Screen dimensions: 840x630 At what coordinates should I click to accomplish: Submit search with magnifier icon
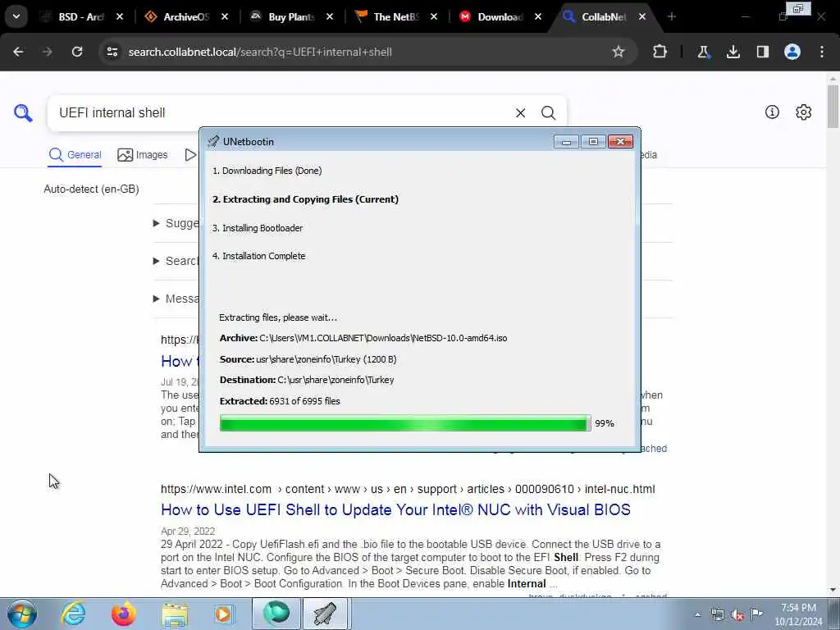point(548,113)
